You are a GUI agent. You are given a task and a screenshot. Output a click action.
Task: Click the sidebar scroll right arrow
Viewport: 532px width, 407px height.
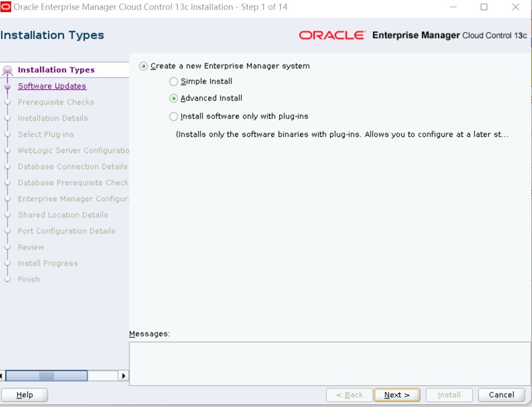coord(123,376)
